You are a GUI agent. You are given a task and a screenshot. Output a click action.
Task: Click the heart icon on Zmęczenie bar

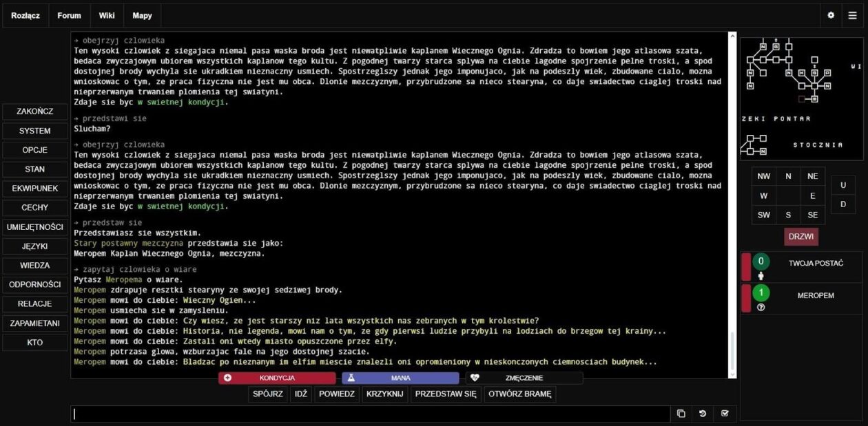[475, 378]
